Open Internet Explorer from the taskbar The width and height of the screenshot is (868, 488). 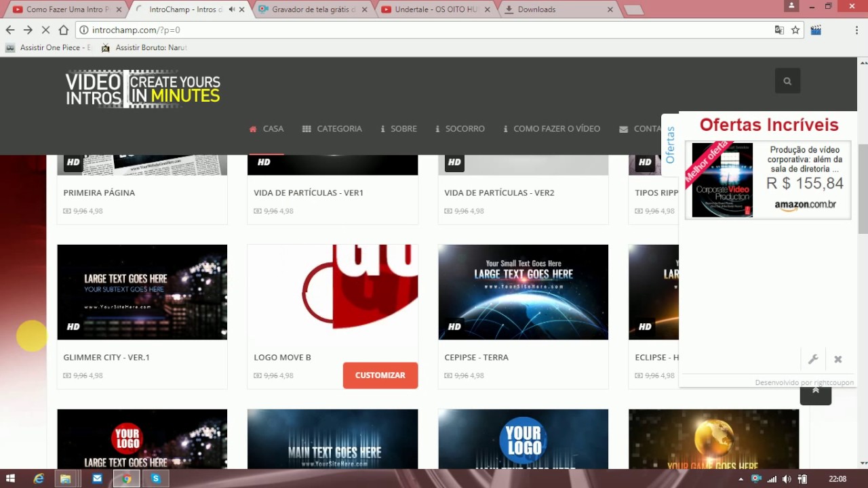coord(39,479)
